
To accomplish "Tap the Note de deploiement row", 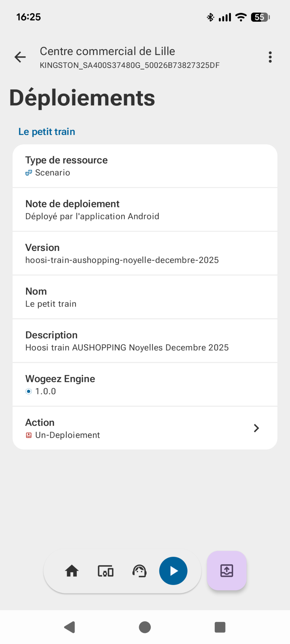I will (145, 210).
